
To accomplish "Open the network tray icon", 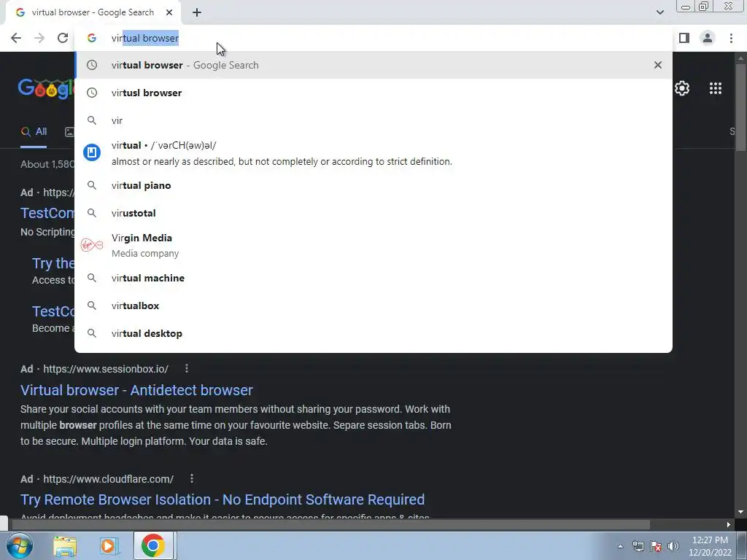I will (638, 546).
